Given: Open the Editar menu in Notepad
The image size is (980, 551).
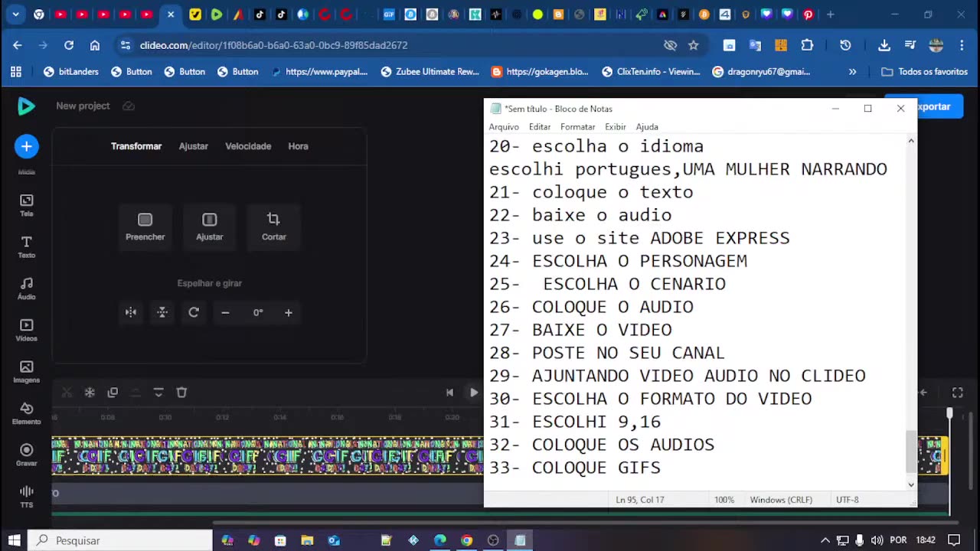Looking at the screenshot, I should click(540, 127).
